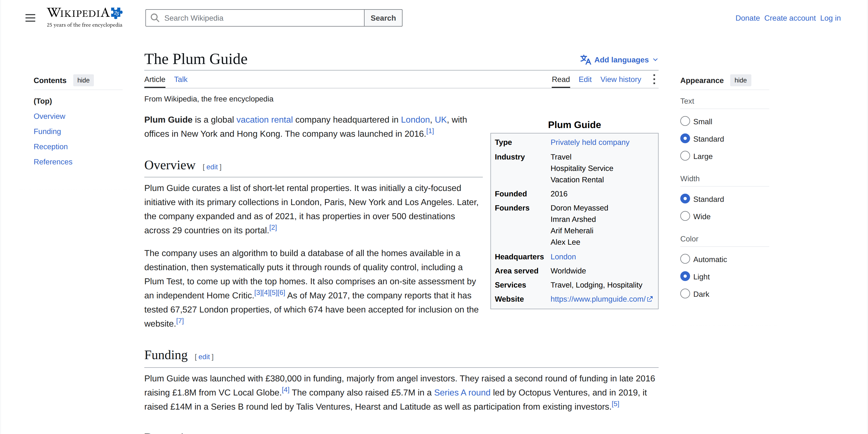Click the 2016 Founded value
The image size is (868, 434).
pos(559,194)
